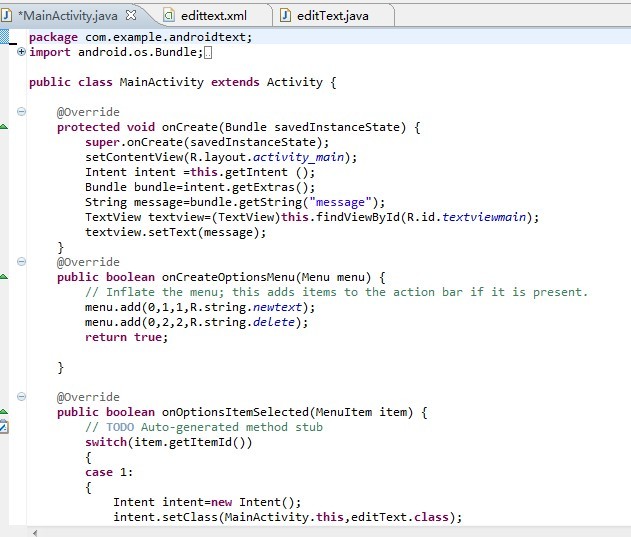The height and width of the screenshot is (537, 631).
Task: Click textview.setText(message) line
Action: 175,232
